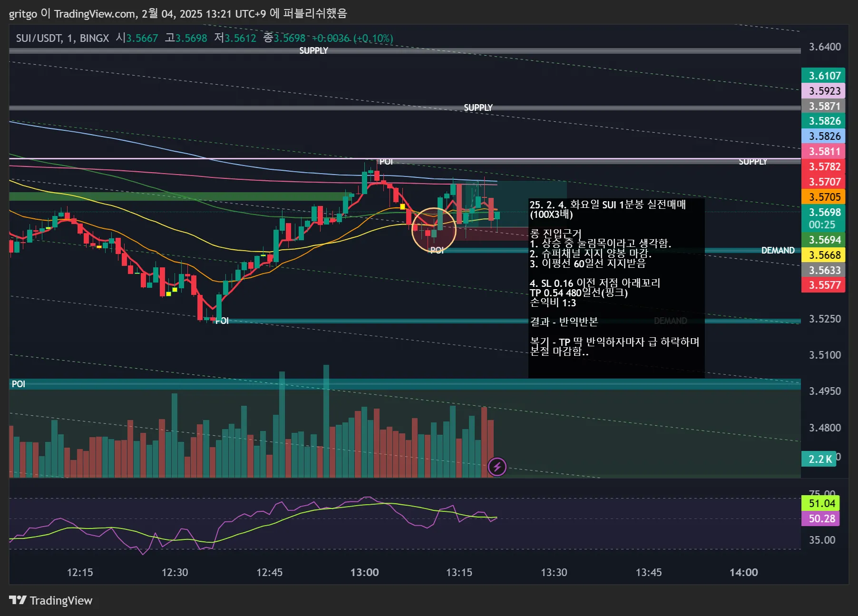Click the POI label on the teal band at left edge
Viewport: 858px width, 616px height.
coord(18,384)
